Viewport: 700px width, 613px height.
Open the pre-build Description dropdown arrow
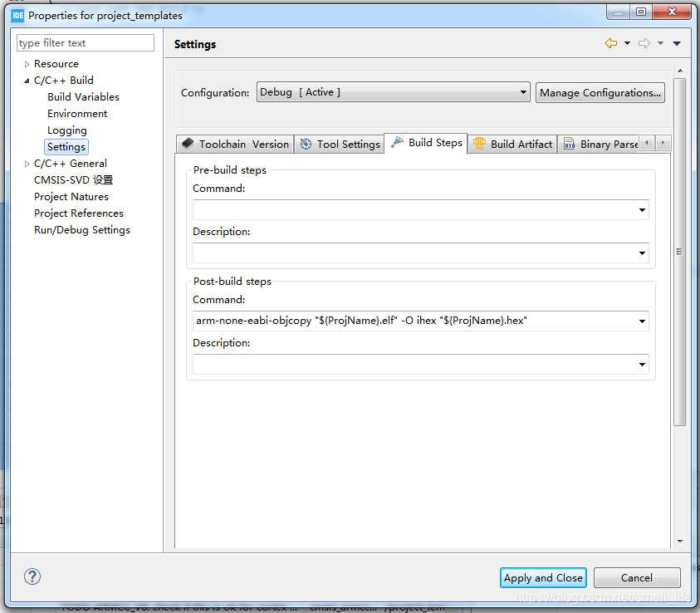(x=642, y=253)
